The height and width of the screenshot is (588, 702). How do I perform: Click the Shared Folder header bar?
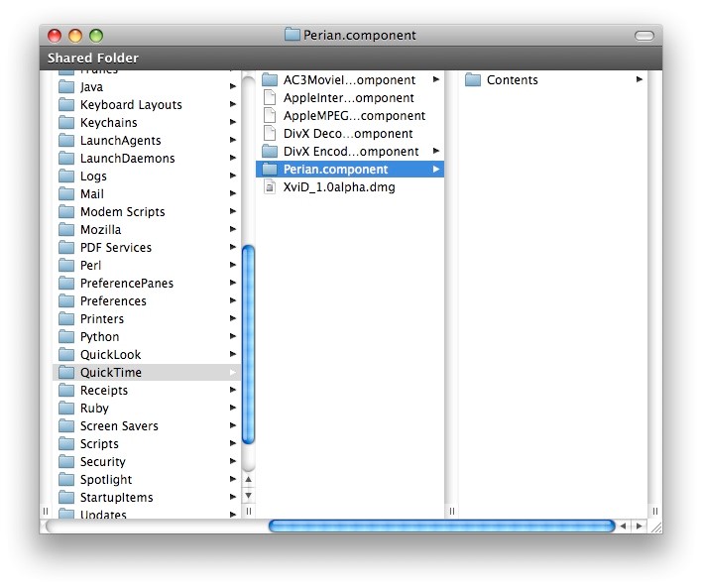[351, 58]
